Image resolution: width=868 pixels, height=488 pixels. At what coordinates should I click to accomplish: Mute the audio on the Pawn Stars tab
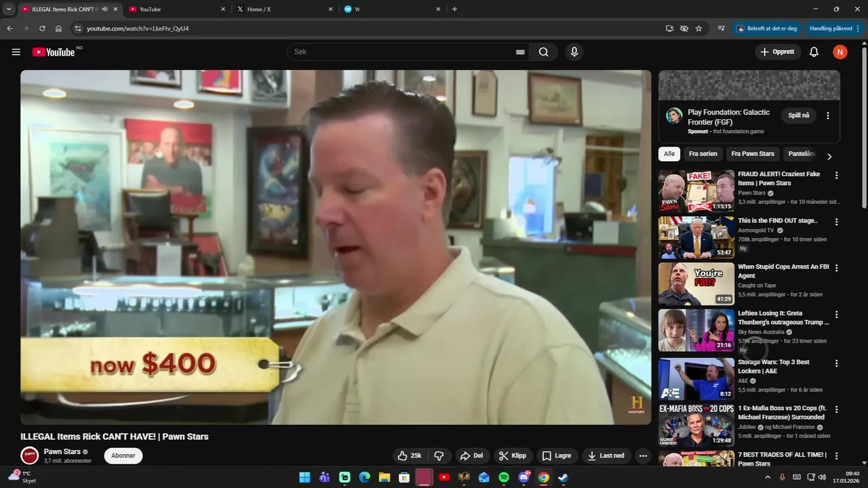coord(104,9)
